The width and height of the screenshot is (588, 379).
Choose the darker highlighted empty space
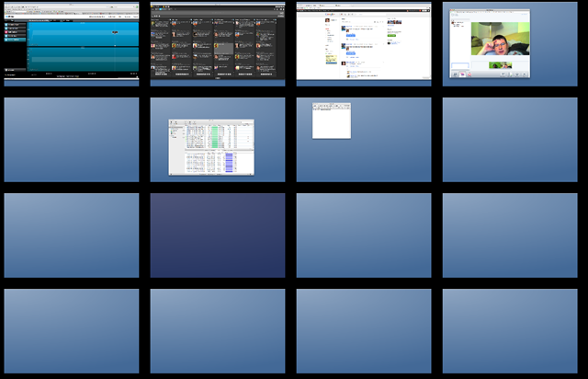[x=218, y=235]
